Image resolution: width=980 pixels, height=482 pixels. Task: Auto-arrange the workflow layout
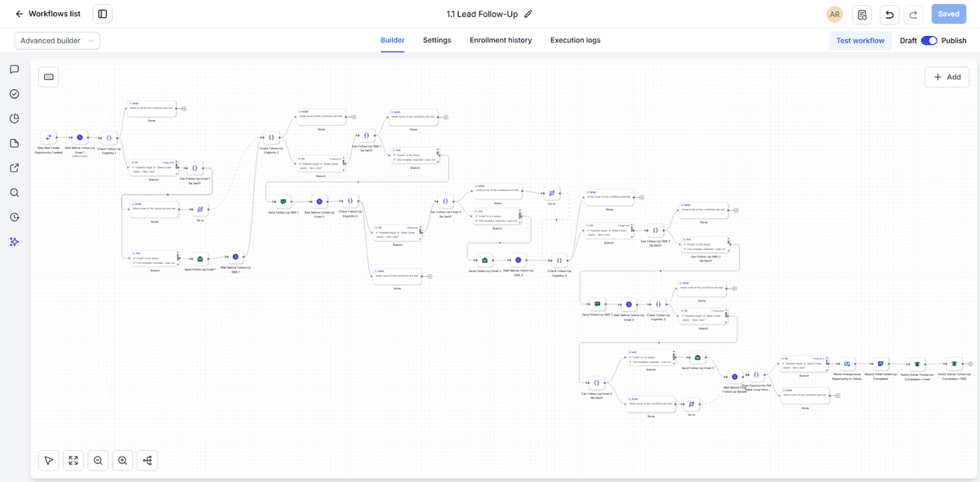coord(147,461)
